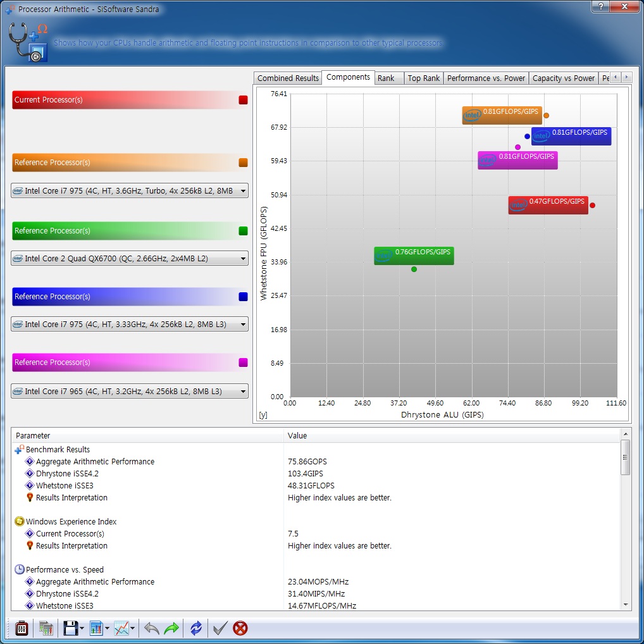Click the 23.04MOPS/MHz value
This screenshot has height=644, width=644.
coord(318,581)
